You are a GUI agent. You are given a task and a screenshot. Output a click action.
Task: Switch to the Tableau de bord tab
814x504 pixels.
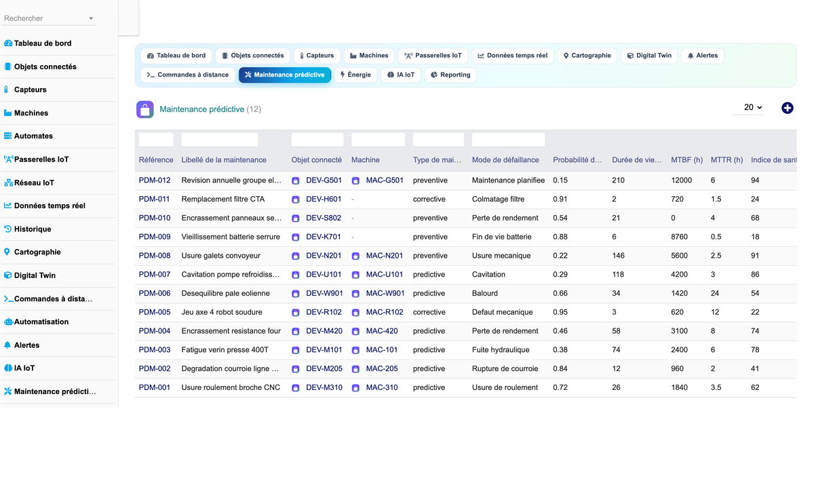click(x=176, y=56)
